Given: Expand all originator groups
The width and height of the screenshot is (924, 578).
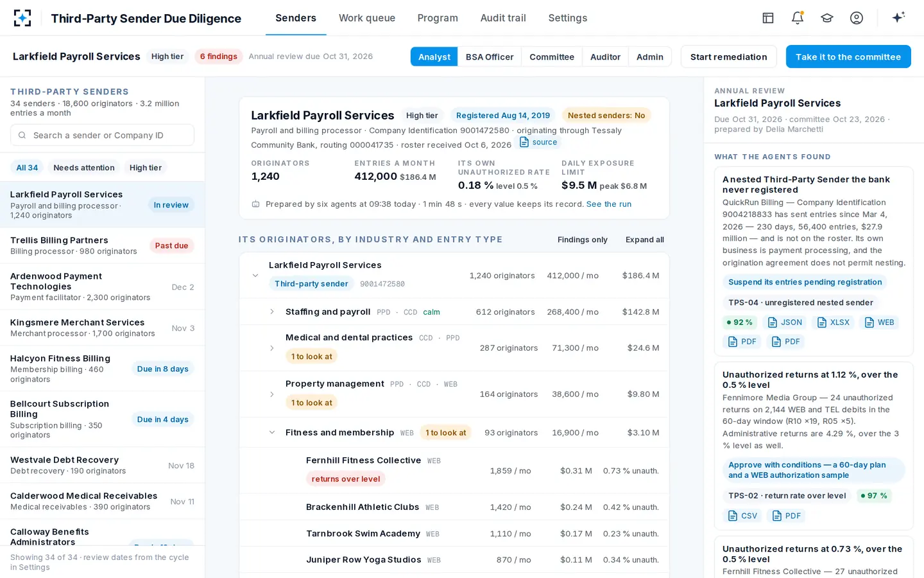Looking at the screenshot, I should (x=644, y=240).
